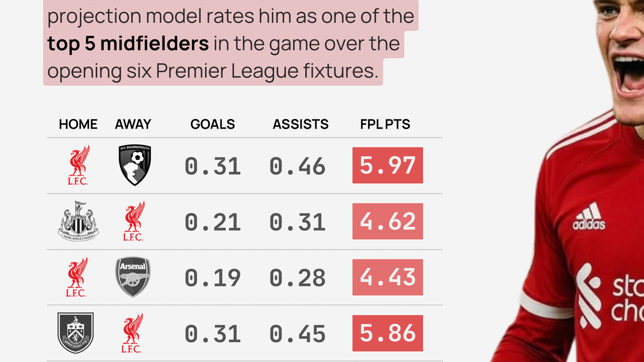Viewport: 644px width, 362px height.
Task: Select Liverpool crest in the Bournemouth fixture row
Action: pyautogui.click(x=78, y=165)
